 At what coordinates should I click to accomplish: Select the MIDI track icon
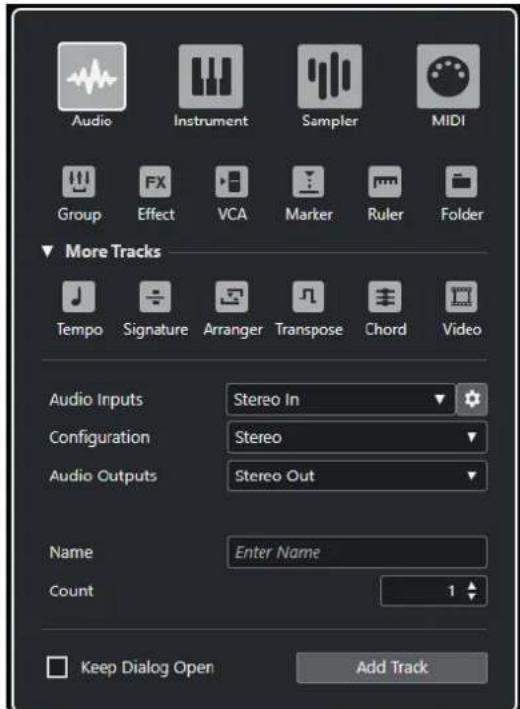pyautogui.click(x=448, y=76)
